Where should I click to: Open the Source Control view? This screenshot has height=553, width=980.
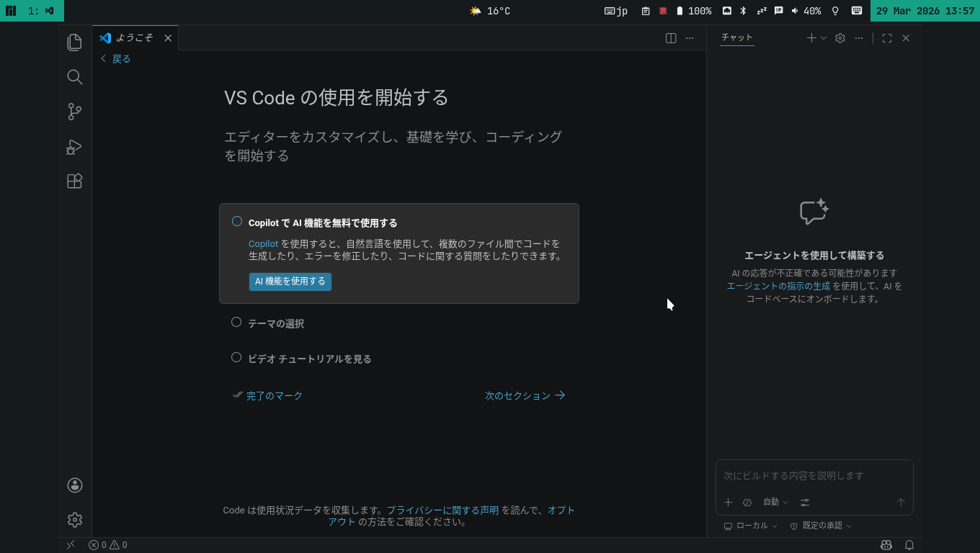(x=74, y=112)
